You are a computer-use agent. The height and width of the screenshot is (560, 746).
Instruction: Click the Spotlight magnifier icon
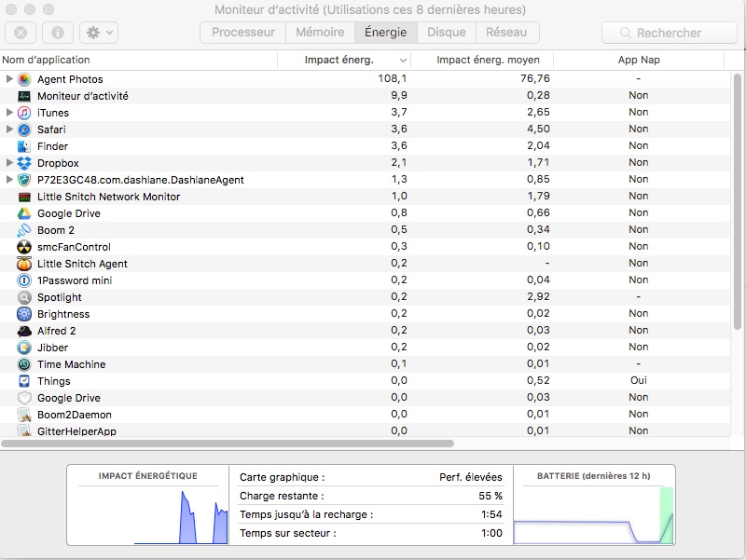pos(24,297)
